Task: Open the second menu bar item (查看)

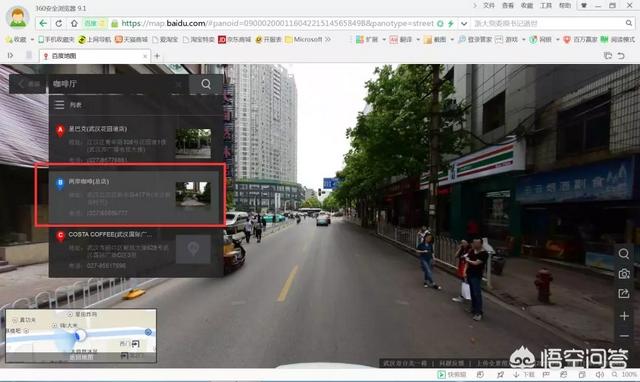Action: click(508, 6)
